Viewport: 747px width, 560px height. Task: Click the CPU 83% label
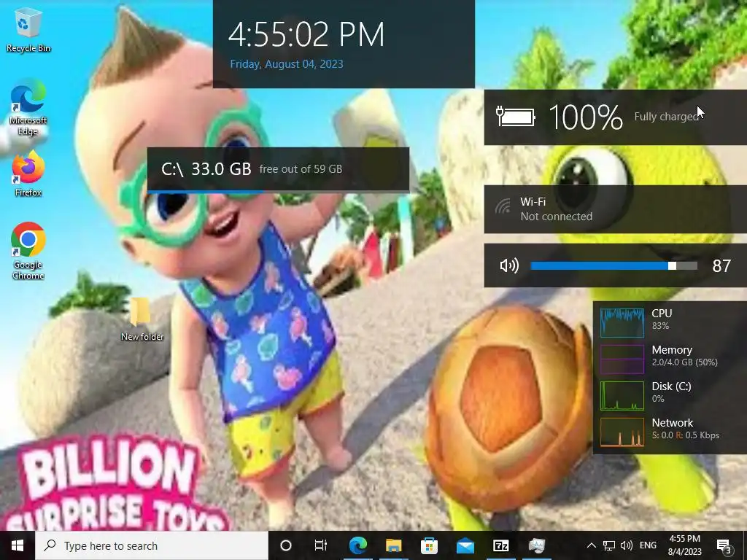[662, 319]
